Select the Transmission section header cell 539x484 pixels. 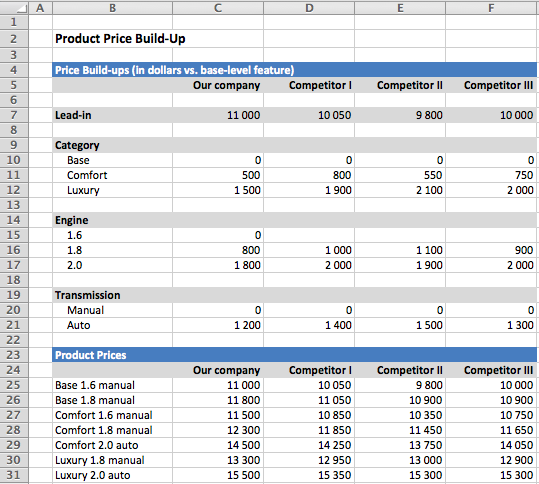click(112, 295)
